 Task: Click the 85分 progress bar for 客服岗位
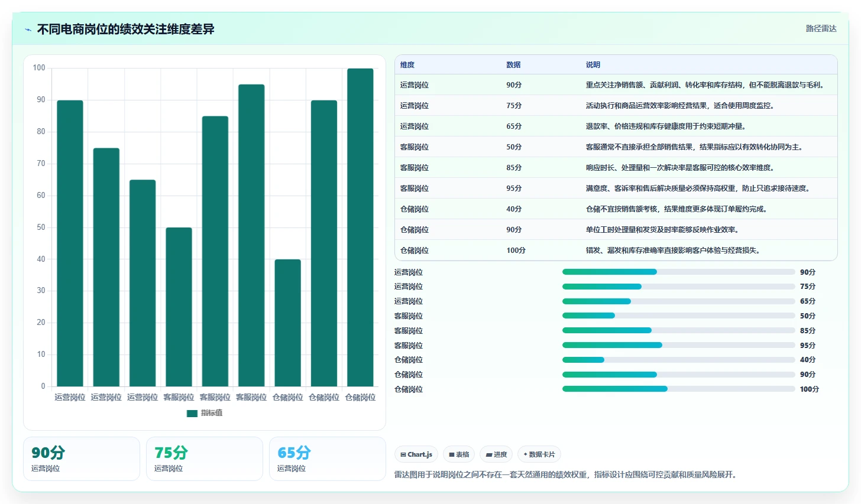click(679, 331)
